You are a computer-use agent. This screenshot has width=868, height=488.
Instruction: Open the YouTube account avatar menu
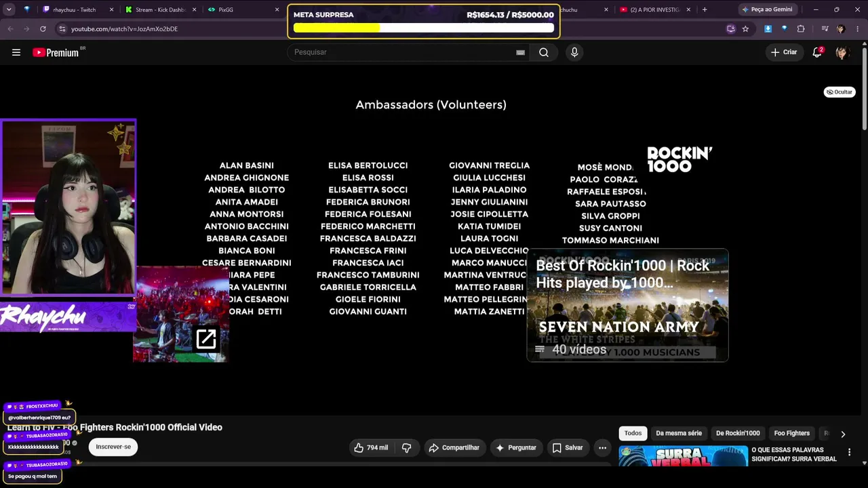pyautogui.click(x=842, y=52)
